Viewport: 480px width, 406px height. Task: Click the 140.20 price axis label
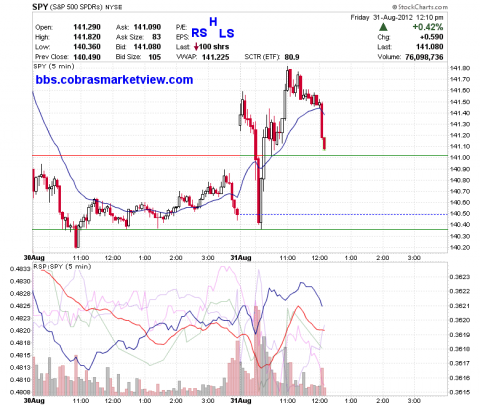(x=460, y=247)
